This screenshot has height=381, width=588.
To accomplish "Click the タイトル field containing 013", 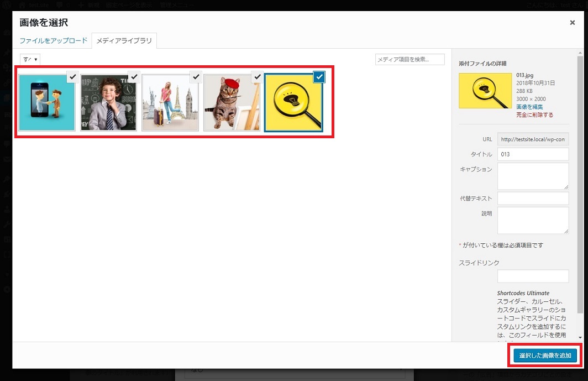I will (x=533, y=154).
